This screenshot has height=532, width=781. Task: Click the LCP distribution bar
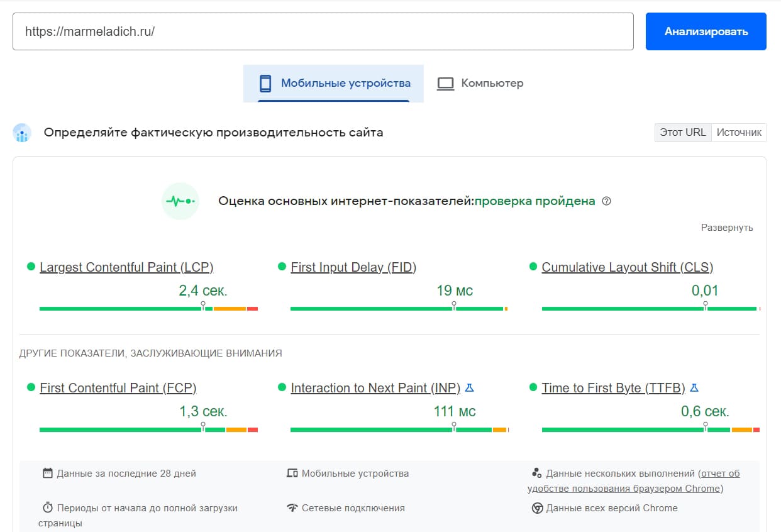tap(148, 309)
